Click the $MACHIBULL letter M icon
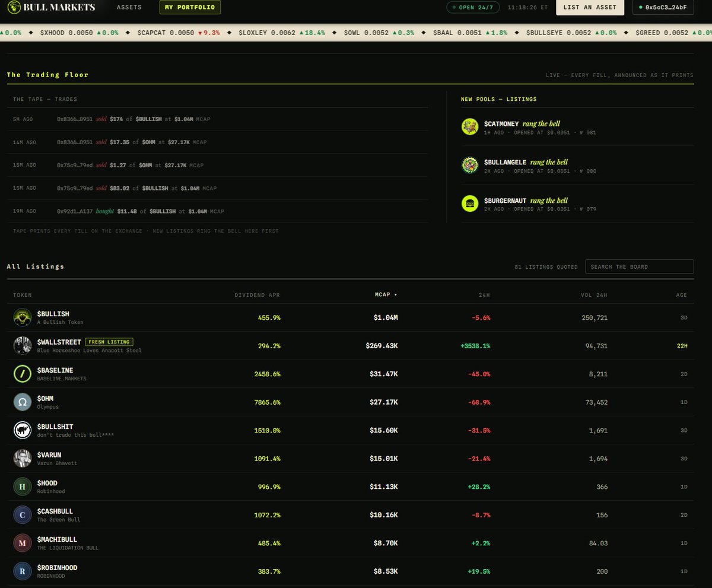 click(22, 543)
